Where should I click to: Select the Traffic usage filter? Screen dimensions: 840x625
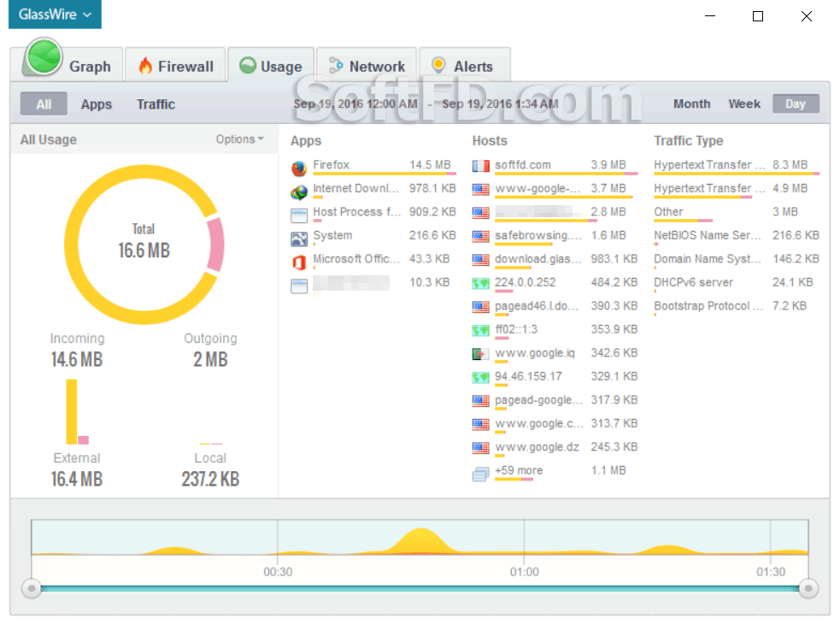pos(156,104)
